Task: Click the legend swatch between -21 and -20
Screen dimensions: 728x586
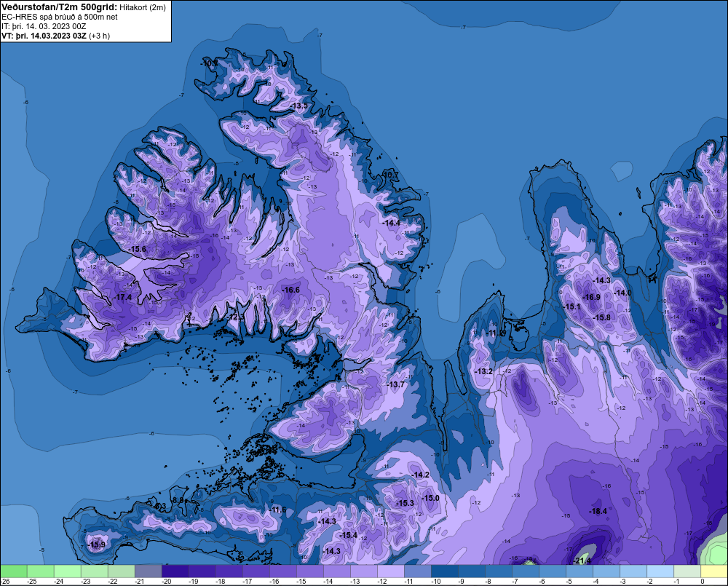Action: tap(148, 571)
